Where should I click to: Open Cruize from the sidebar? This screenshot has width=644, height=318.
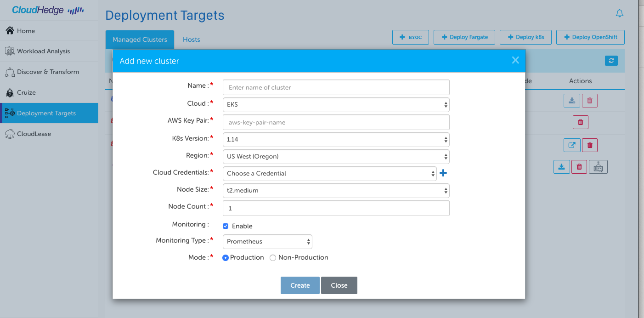(x=26, y=92)
